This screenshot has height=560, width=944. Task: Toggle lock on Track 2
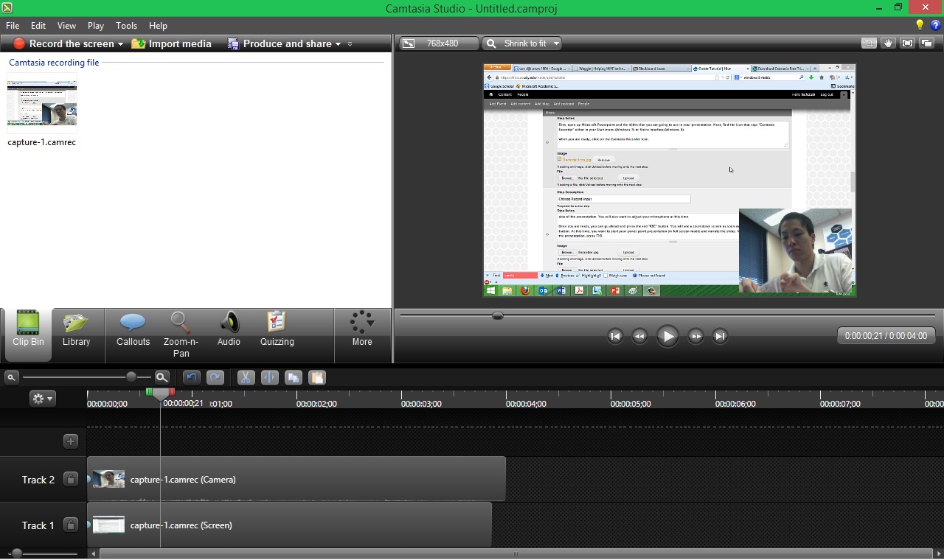pyautogui.click(x=71, y=479)
